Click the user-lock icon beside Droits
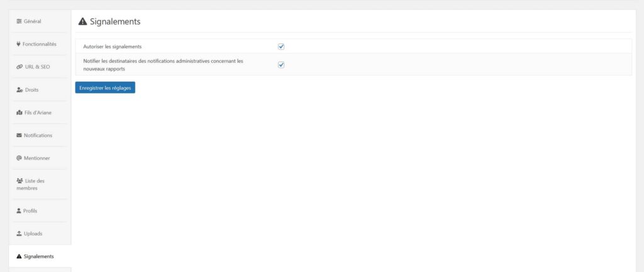Screen dimensions: 644x272 (19, 90)
